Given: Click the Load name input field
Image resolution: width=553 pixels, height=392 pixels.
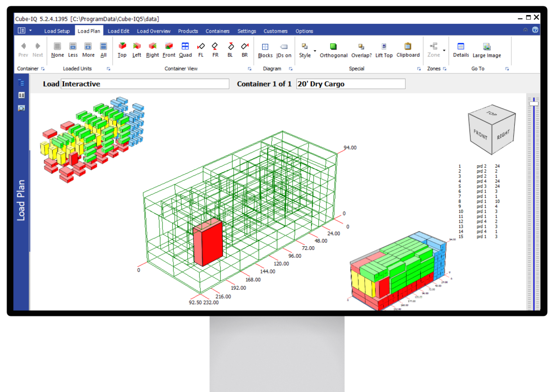Looking at the screenshot, I should click(145, 84).
